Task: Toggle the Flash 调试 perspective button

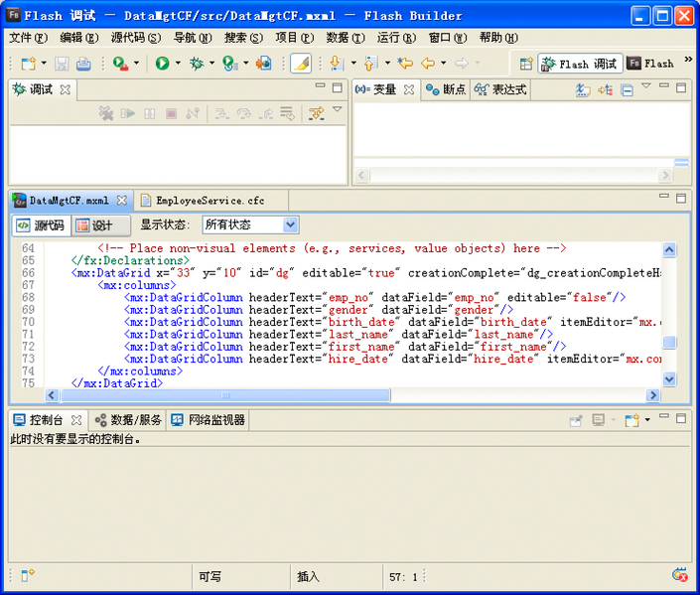Action: click(580, 64)
